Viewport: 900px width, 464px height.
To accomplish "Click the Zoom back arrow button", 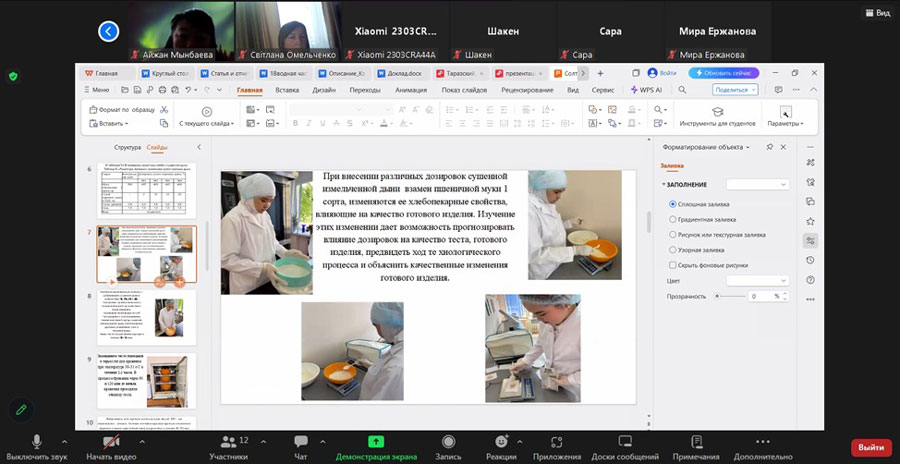I will 109,32.
